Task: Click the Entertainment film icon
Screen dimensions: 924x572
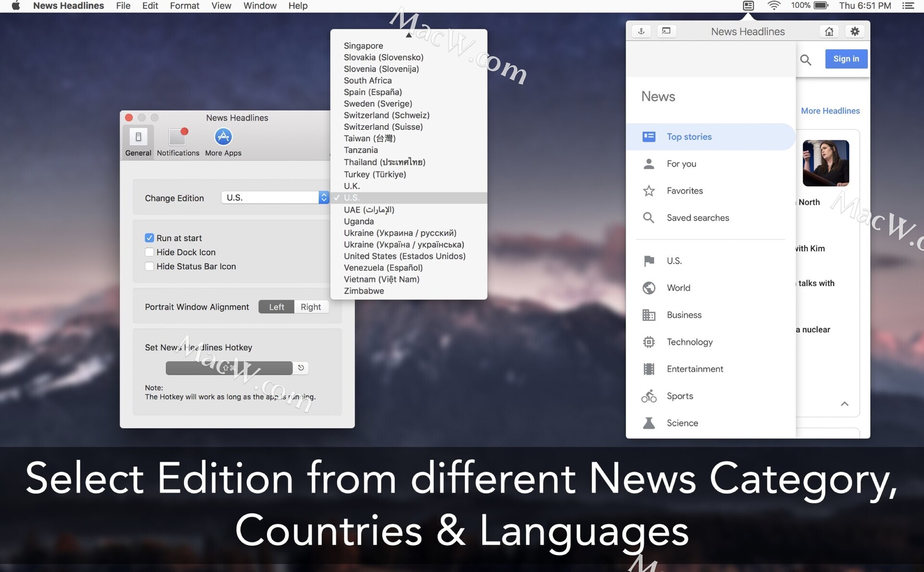Action: (649, 369)
